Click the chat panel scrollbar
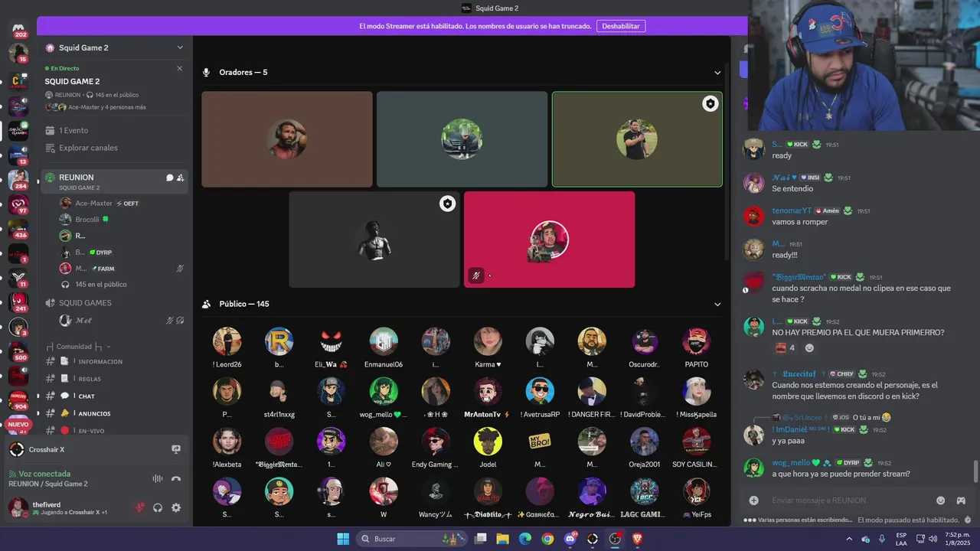 (x=975, y=472)
